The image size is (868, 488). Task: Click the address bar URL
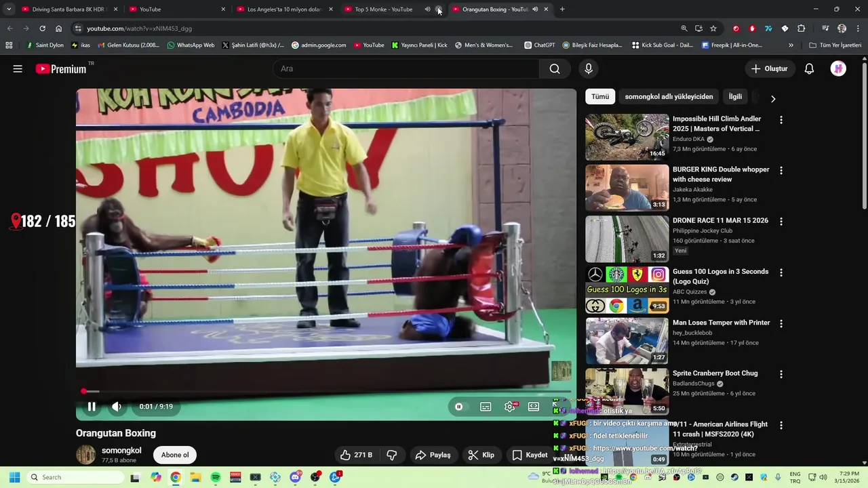click(139, 28)
